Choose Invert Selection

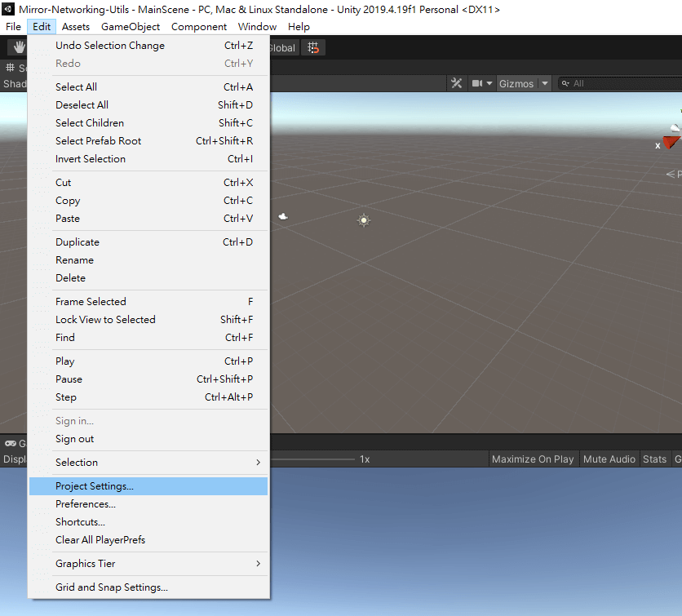pos(148,159)
